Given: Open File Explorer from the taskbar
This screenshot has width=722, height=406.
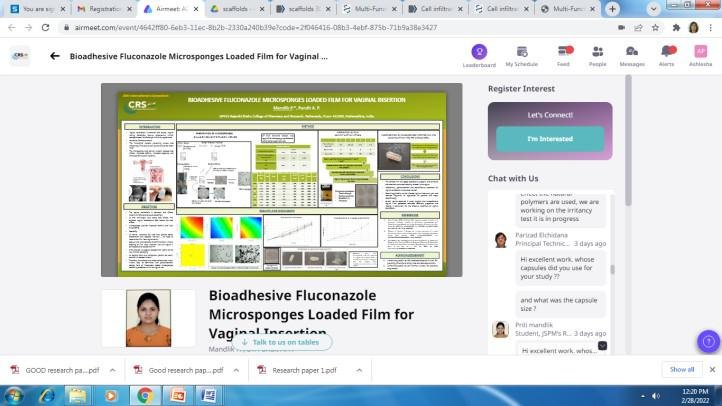Looking at the screenshot, I should 78,395.
